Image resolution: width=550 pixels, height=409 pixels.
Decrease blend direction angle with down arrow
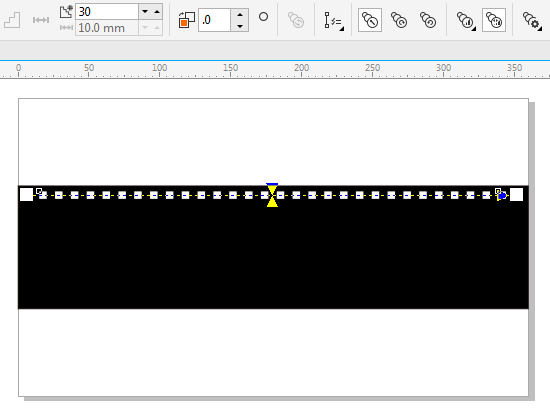click(x=240, y=26)
